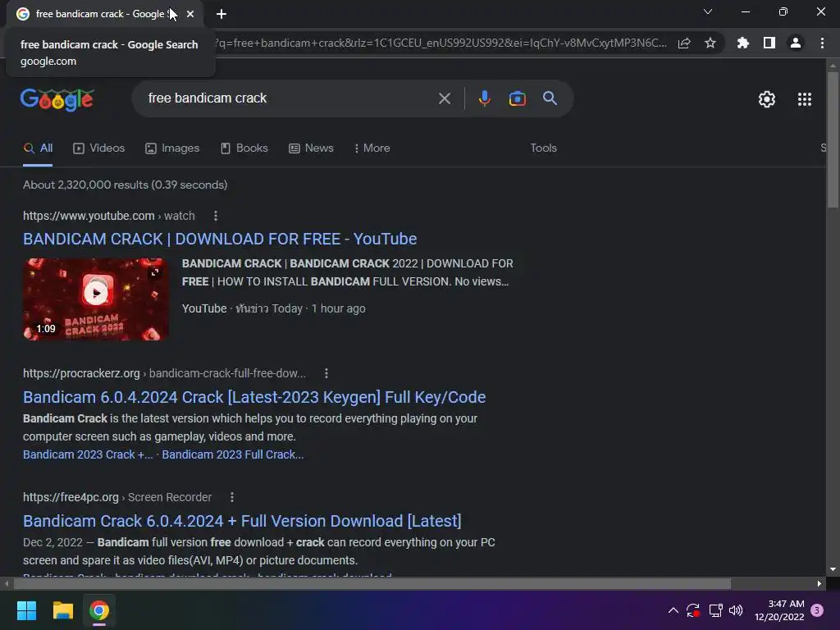
Task: Open the Google apps grid
Action: tap(804, 99)
